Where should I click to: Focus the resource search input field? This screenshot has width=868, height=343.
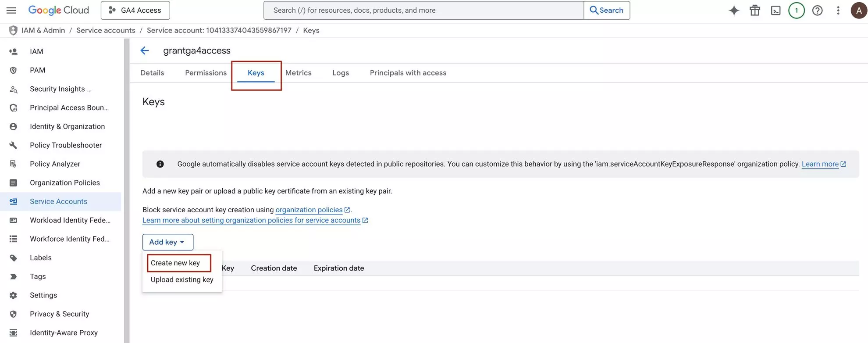click(x=423, y=10)
